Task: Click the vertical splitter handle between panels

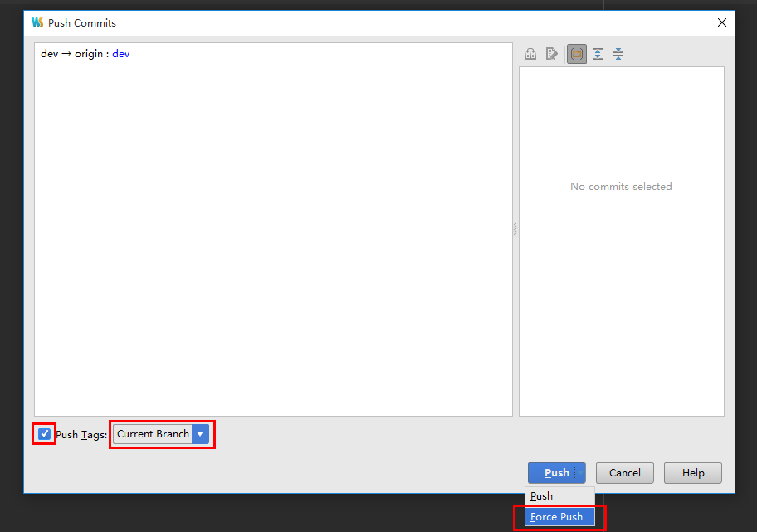Action: point(515,229)
